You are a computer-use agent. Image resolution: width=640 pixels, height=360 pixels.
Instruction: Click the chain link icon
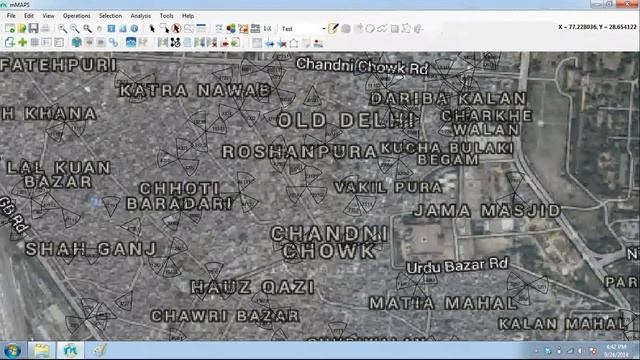click(113, 42)
